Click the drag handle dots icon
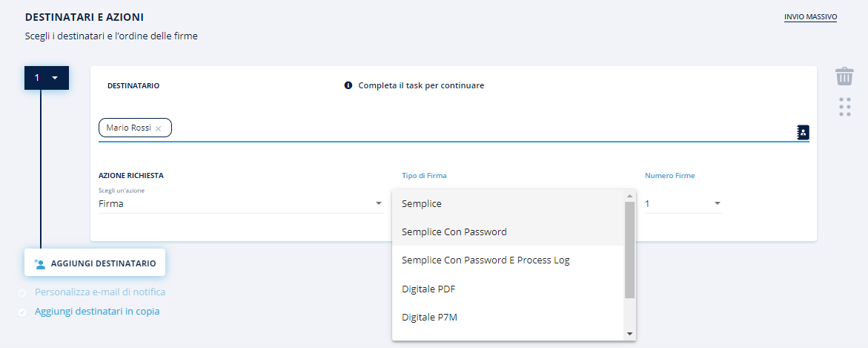The image size is (868, 348). click(844, 107)
